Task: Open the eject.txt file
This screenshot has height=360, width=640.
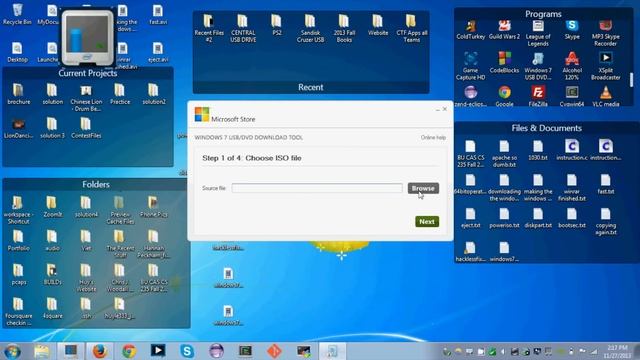Action: click(x=471, y=218)
